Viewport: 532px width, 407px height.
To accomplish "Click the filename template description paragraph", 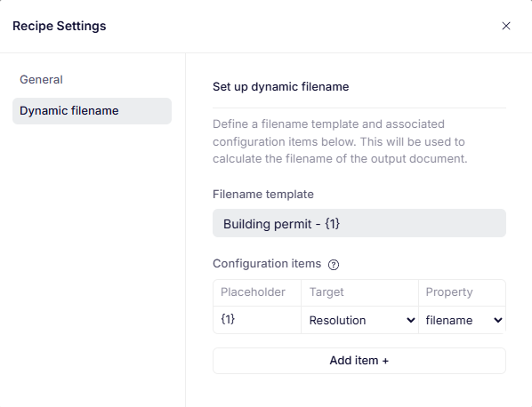I will coord(340,141).
